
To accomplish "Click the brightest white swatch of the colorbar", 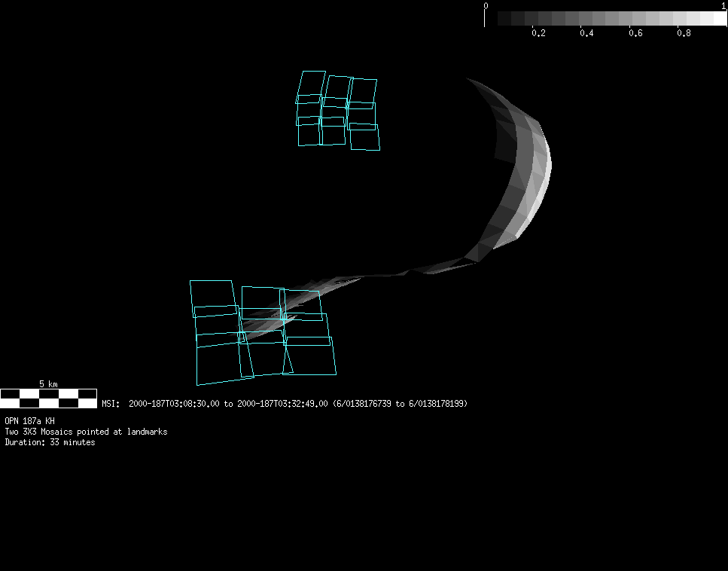I will (717, 19).
